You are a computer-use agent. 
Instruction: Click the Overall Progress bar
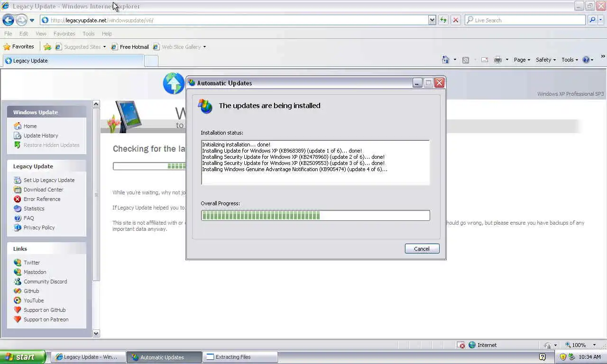pos(315,216)
